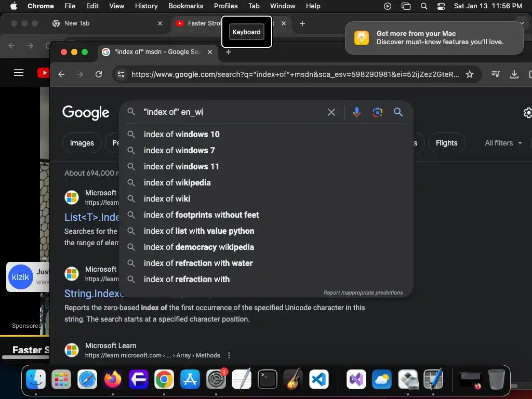
Task: Open Chrome downloads icon
Action: tap(514, 74)
